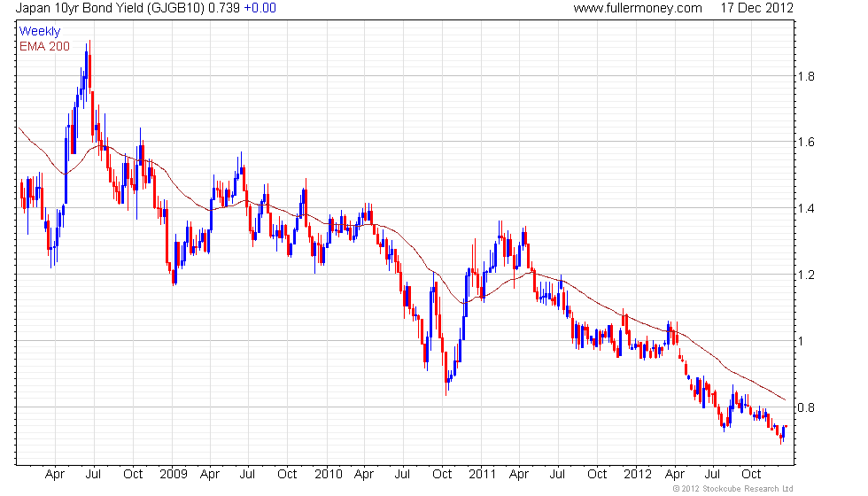The image size is (868, 496).
Task: Select the 2009 year marker on time axis
Action: (x=174, y=475)
